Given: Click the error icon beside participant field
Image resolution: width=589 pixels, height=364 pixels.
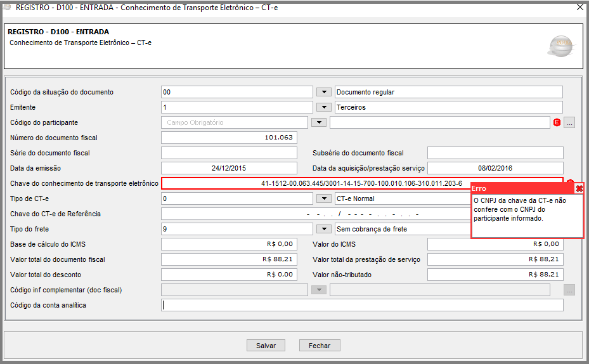Looking at the screenshot, I should [557, 123].
